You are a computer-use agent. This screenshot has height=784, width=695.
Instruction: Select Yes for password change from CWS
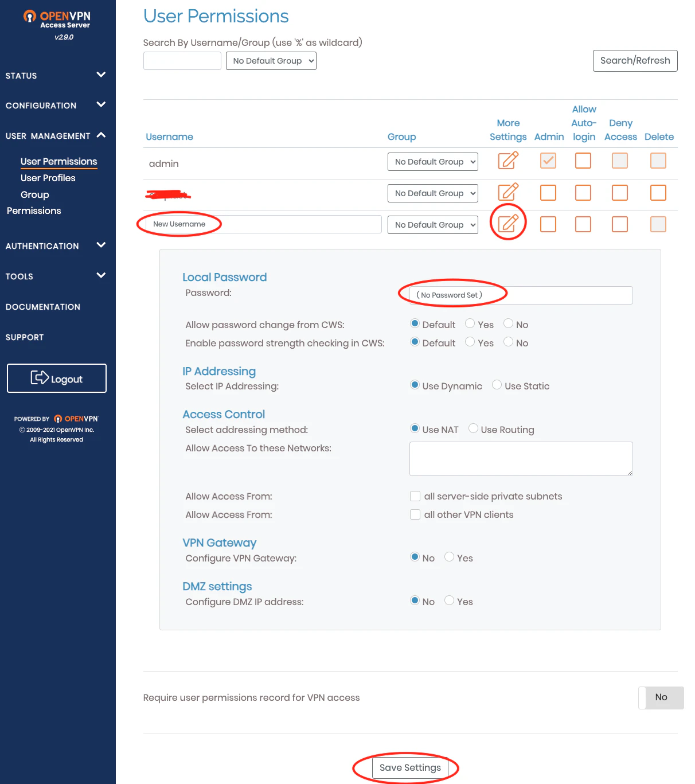(x=470, y=323)
